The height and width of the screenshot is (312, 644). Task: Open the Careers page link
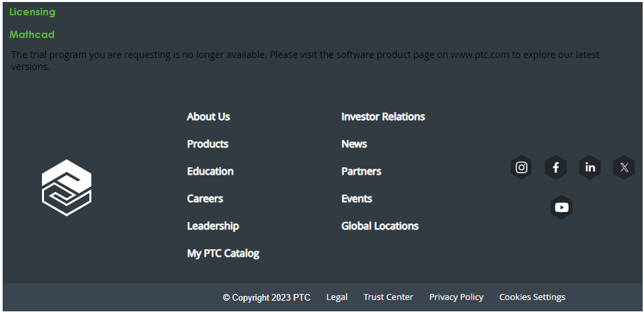pyautogui.click(x=205, y=199)
